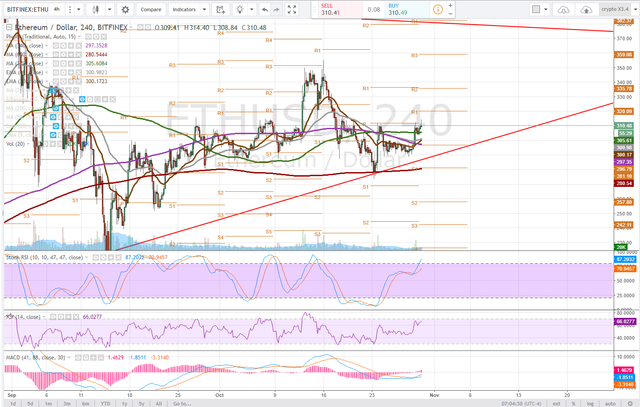The width and height of the screenshot is (640, 407).
Task: Expand the Indicators dropdown arrow
Action: click(204, 9)
